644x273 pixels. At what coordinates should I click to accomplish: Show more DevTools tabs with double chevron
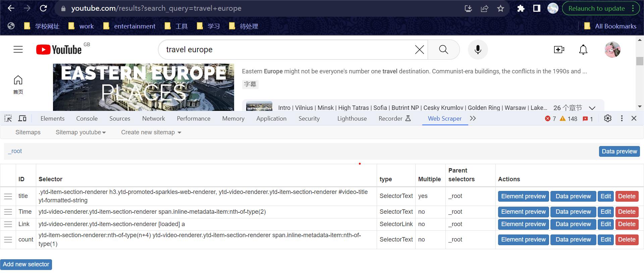tap(473, 118)
